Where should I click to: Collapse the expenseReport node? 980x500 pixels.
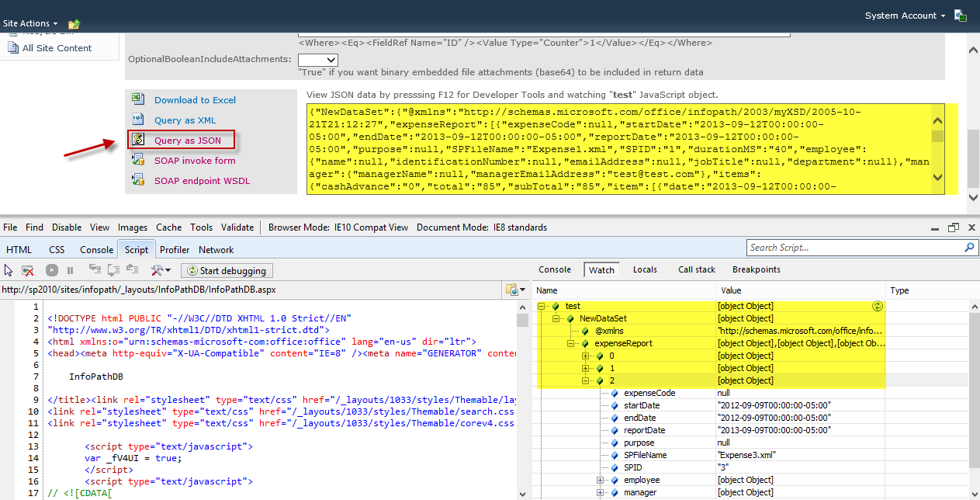[571, 343]
